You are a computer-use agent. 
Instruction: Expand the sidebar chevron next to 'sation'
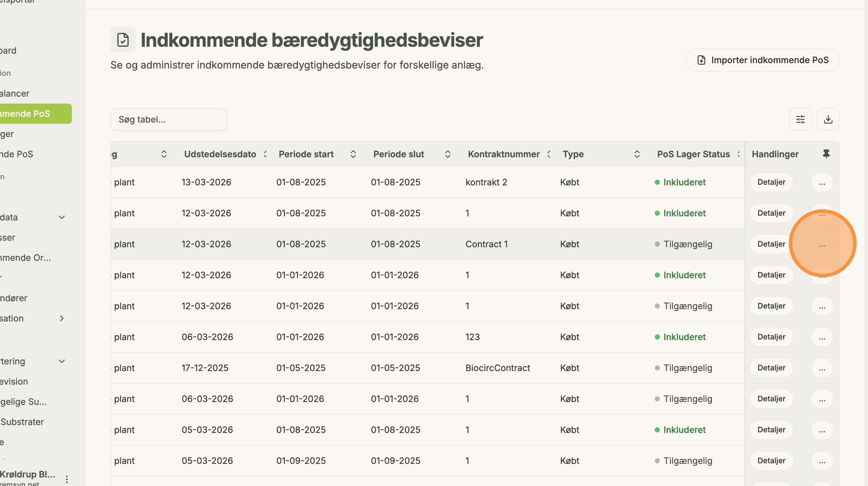click(x=62, y=318)
